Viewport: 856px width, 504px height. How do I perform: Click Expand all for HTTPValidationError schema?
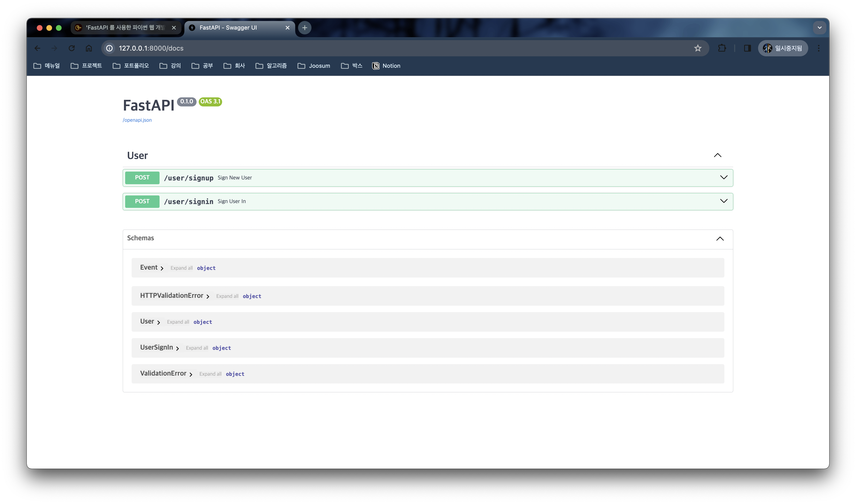[x=227, y=296]
